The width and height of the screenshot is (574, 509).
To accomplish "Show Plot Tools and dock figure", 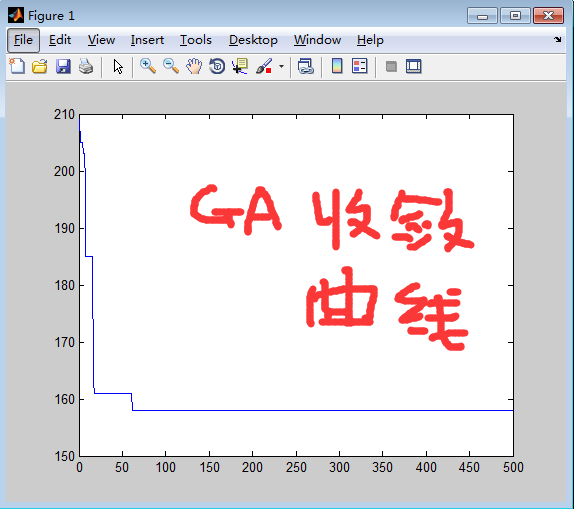I will click(x=414, y=66).
